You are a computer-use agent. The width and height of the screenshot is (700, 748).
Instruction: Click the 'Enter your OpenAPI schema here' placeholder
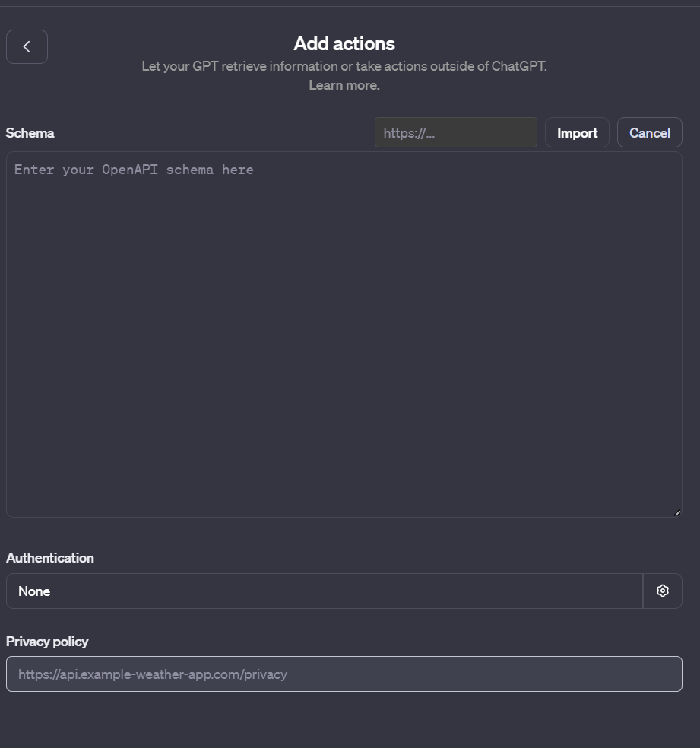point(134,170)
